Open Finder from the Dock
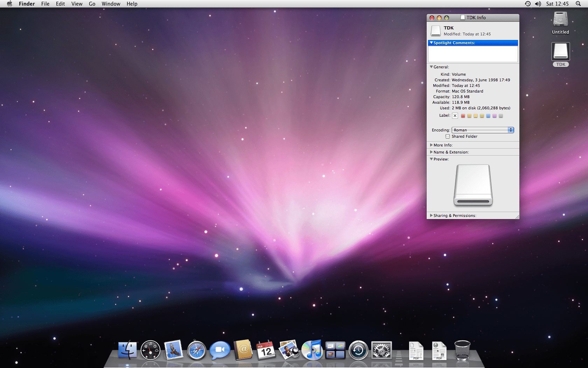This screenshot has height=368, width=588. point(127,350)
